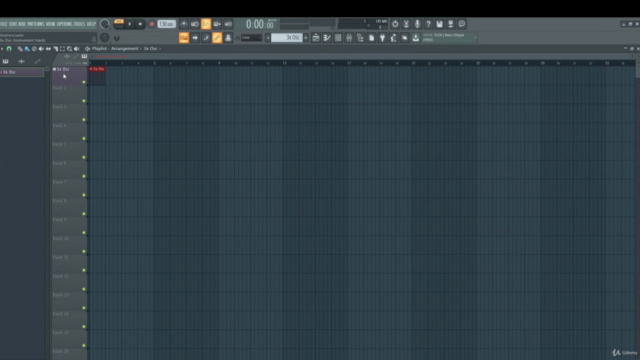Open the TOOLS menu
The width and height of the screenshot is (640, 360).
pos(79,24)
